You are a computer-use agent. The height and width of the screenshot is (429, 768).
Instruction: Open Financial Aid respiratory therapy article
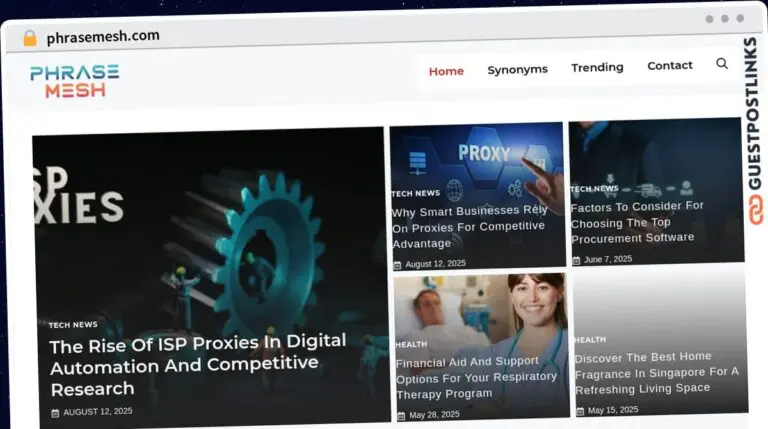(x=476, y=378)
